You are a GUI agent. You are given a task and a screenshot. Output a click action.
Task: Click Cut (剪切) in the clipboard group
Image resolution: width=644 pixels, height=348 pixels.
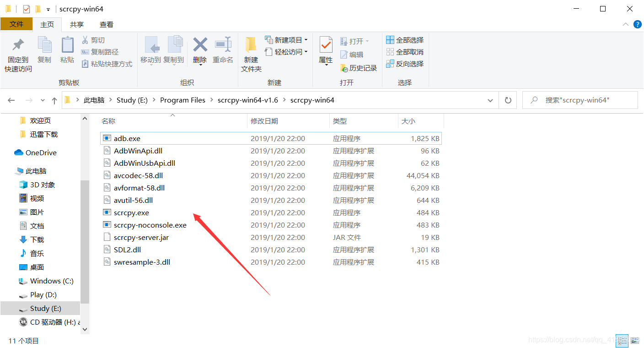(x=93, y=40)
